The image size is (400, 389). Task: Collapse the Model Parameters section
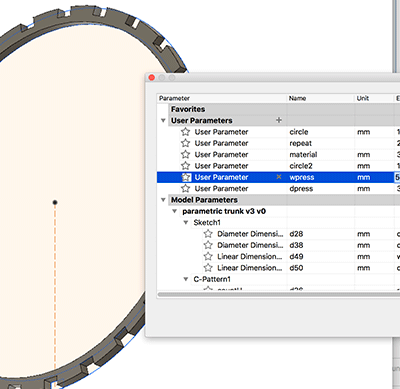pos(163,200)
